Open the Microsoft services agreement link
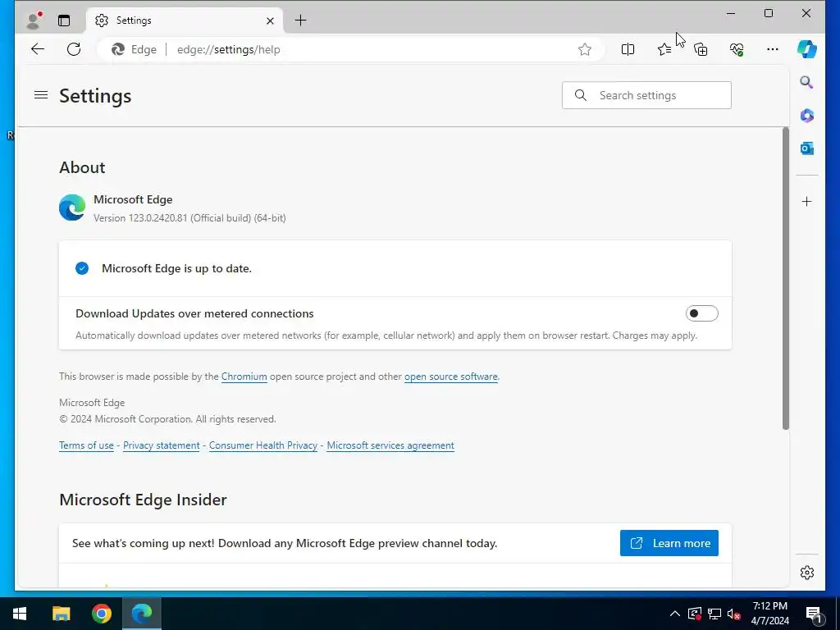Viewport: 840px width, 630px height. (x=390, y=445)
